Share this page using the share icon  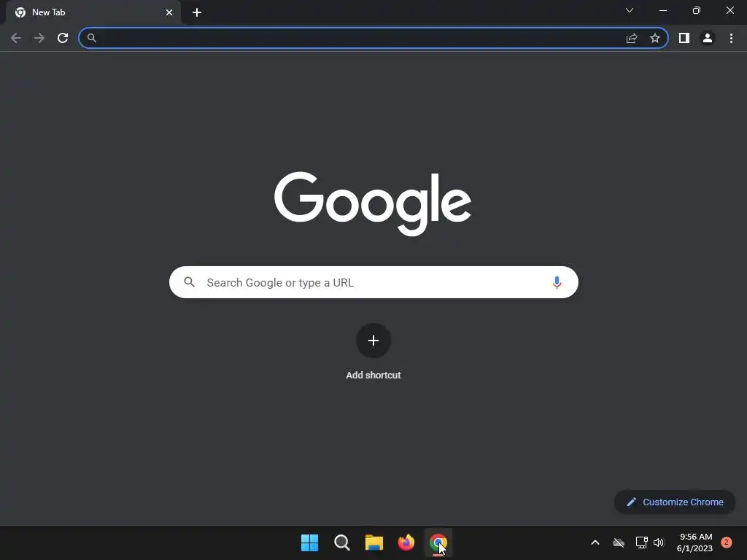pos(632,38)
